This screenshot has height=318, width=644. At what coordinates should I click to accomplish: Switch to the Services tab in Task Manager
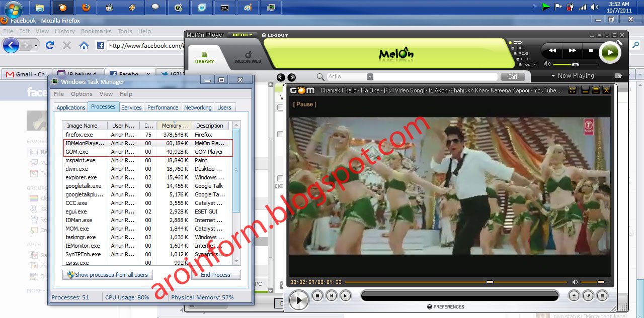pos(131,108)
